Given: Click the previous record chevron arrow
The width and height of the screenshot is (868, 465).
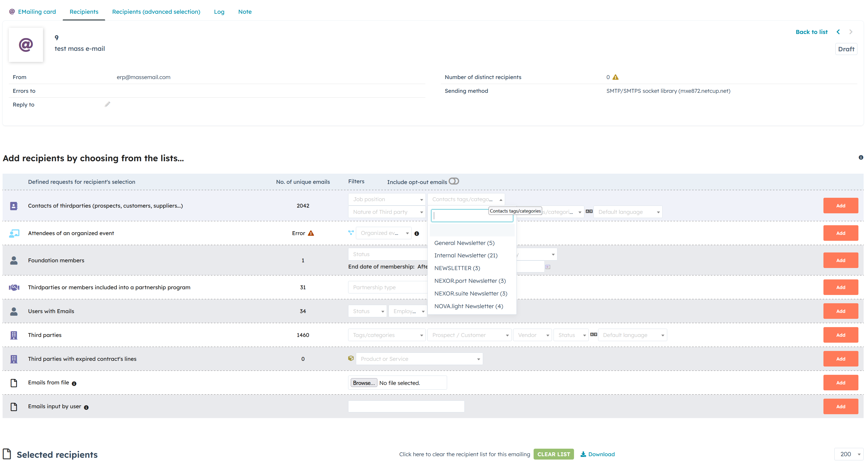Looking at the screenshot, I should (x=838, y=32).
